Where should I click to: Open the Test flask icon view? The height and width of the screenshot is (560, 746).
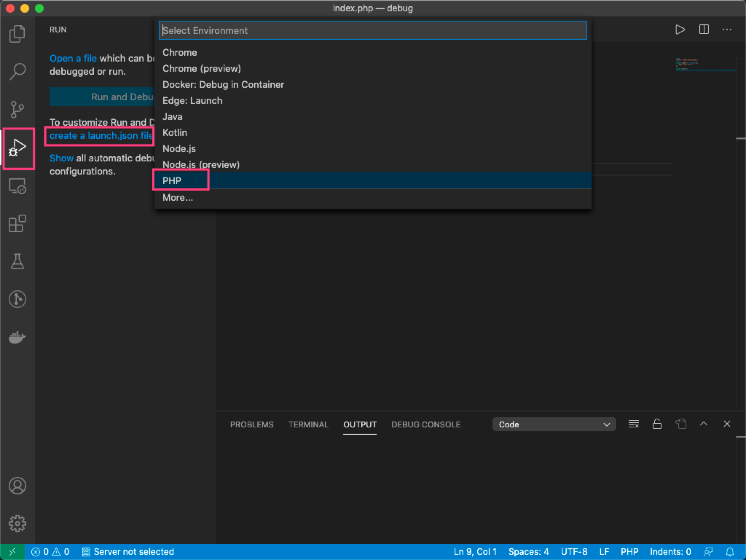pyautogui.click(x=17, y=261)
